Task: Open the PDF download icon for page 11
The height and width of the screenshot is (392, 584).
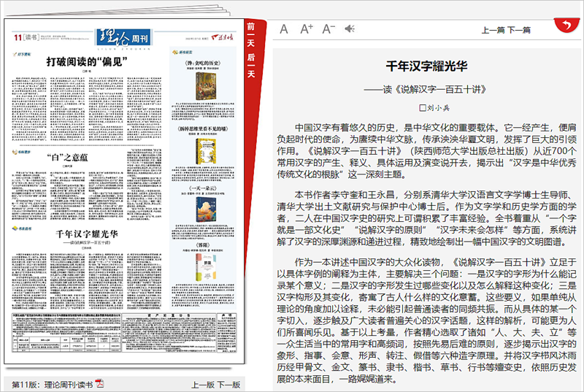Action: (x=99, y=383)
